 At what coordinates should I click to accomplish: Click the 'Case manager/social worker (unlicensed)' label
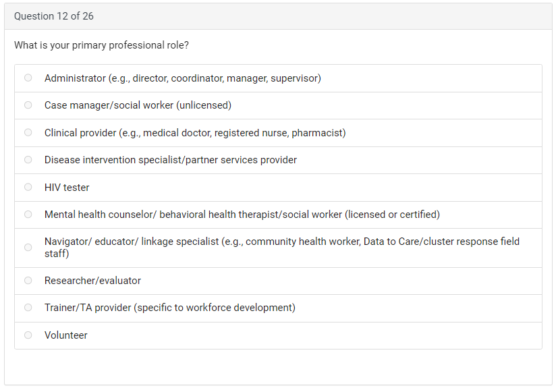pos(138,105)
